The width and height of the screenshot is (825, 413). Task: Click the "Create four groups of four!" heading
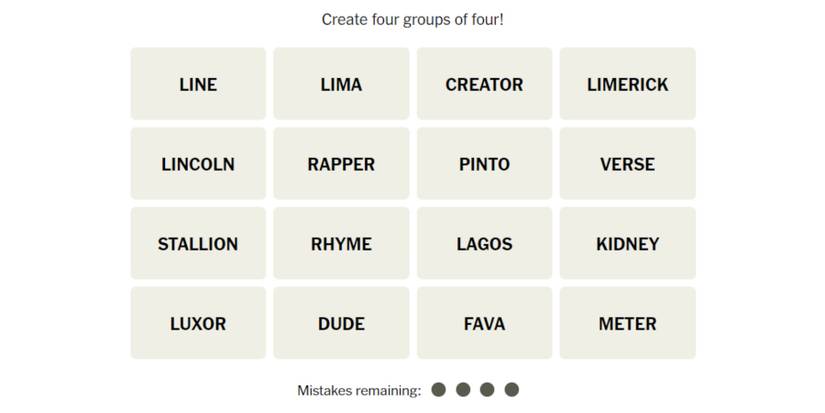point(412,19)
